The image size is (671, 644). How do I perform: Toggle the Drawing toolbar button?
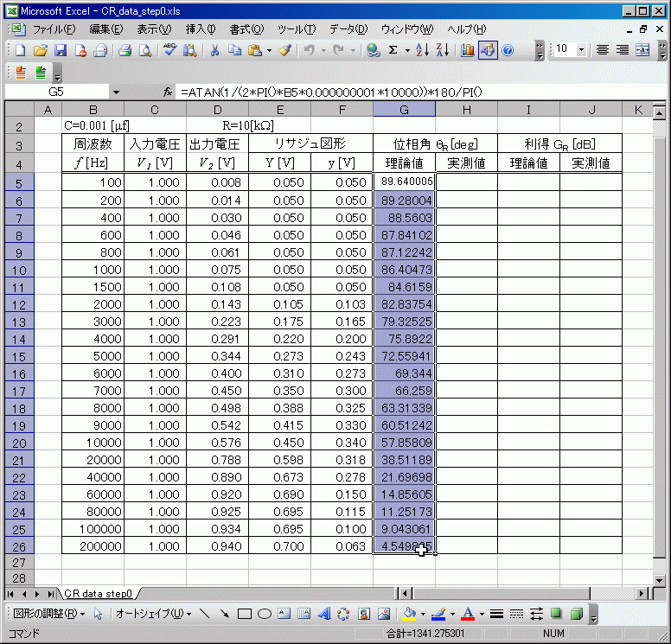point(488,50)
